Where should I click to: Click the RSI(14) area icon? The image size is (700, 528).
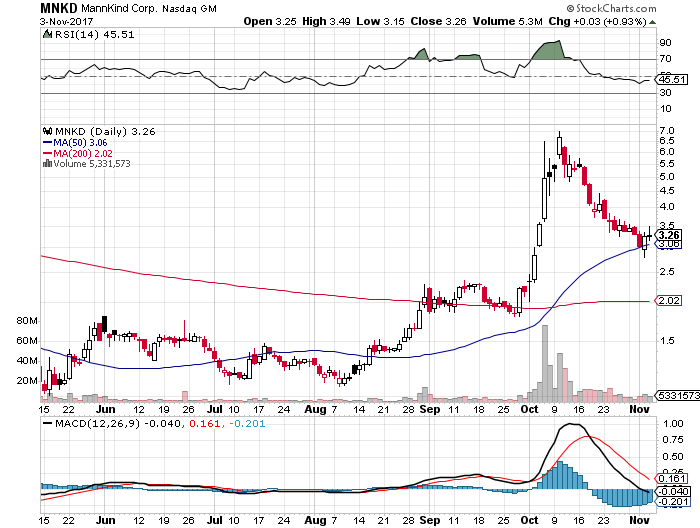pyautogui.click(x=47, y=34)
